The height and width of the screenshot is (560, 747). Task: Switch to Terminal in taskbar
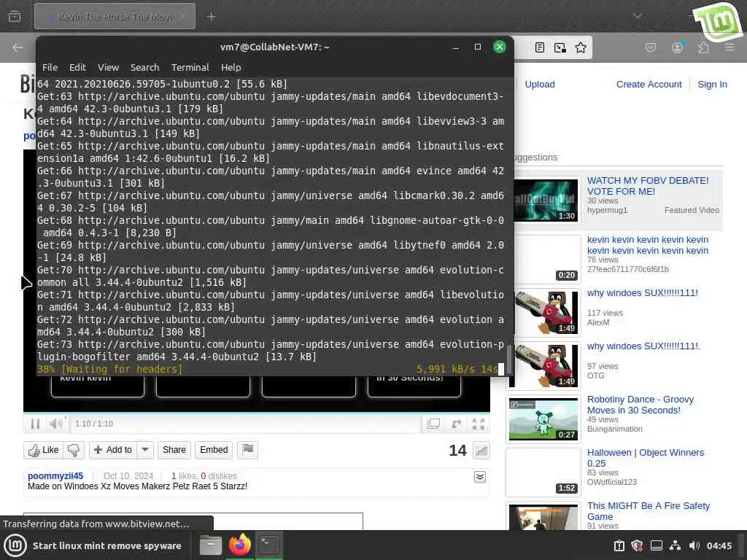[269, 545]
